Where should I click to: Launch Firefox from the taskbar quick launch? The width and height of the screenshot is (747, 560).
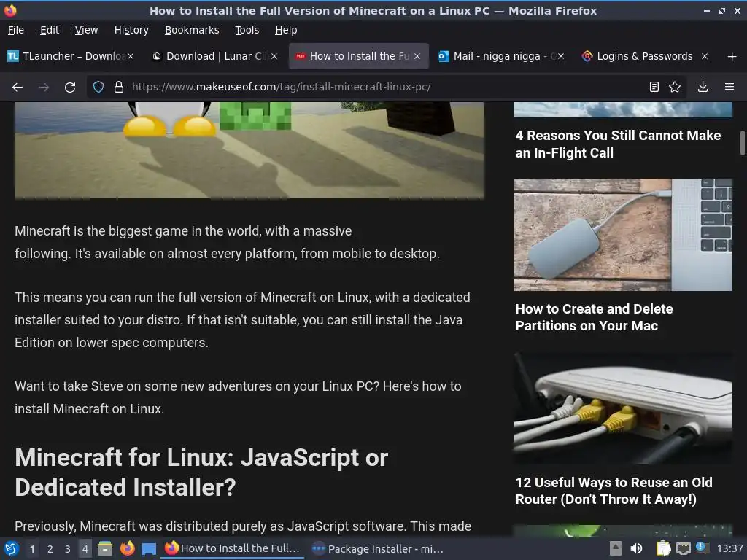coord(127,548)
